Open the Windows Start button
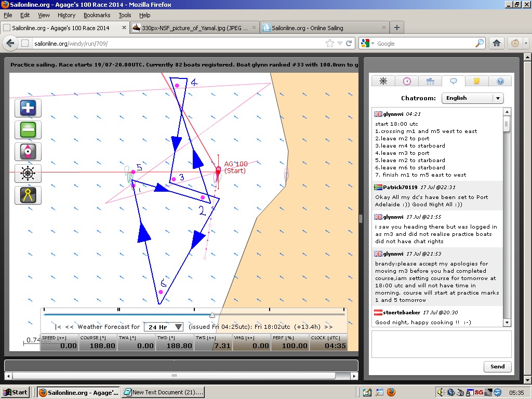Viewport: 532px width, 399px height. tap(15, 393)
